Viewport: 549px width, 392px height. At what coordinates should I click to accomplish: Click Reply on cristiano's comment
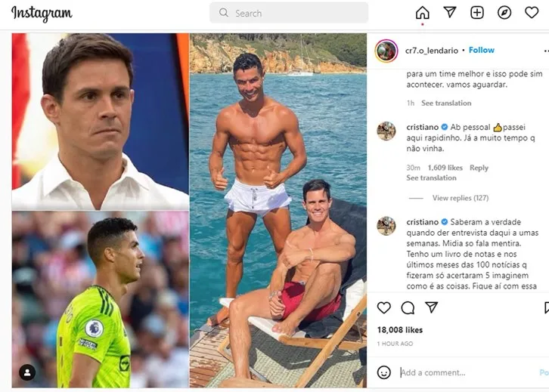coord(479,168)
